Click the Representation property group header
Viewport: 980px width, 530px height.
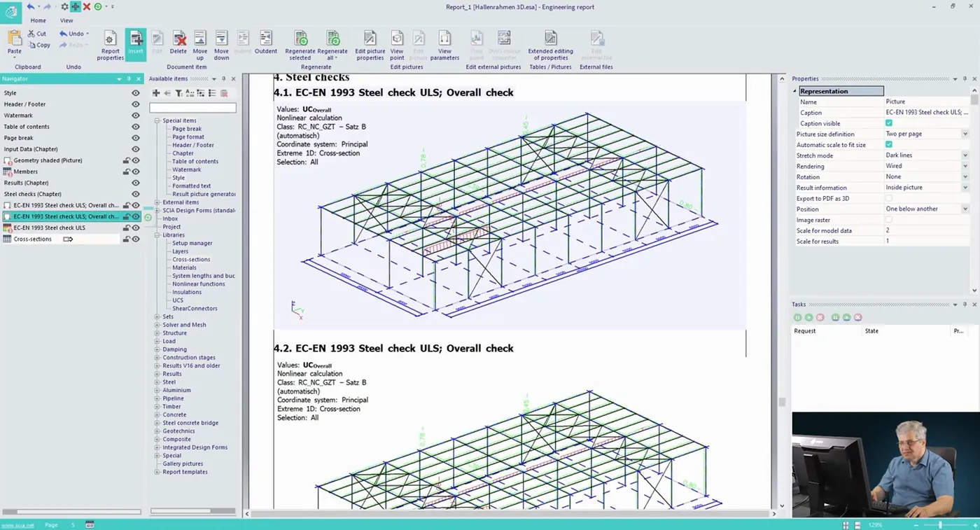point(841,91)
